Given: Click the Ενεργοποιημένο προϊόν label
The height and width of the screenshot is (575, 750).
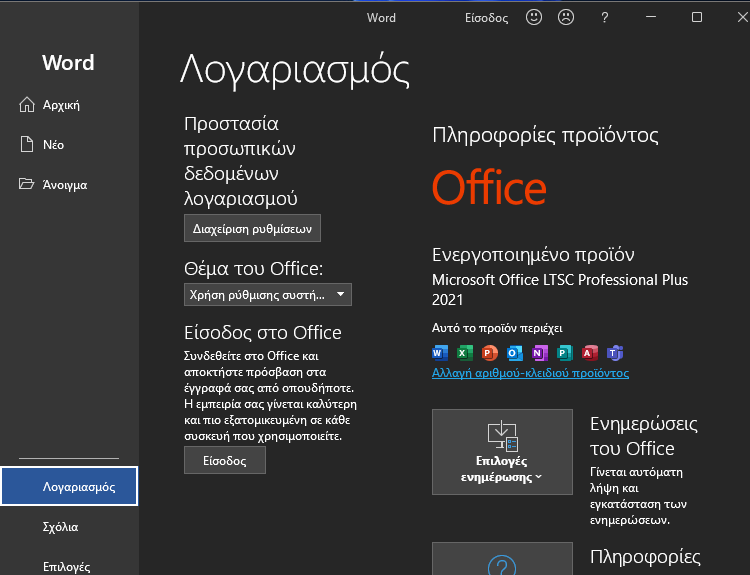Looking at the screenshot, I should pyautogui.click(x=533, y=254).
